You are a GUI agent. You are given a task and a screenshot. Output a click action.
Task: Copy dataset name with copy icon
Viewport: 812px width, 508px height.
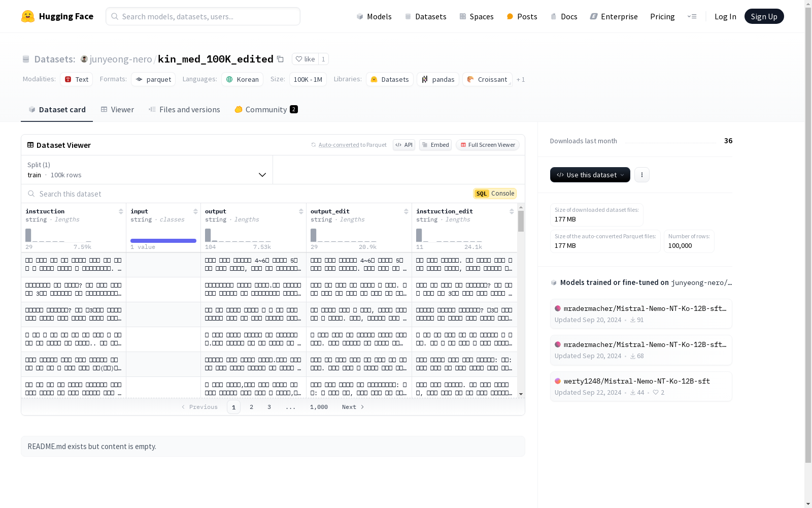coord(280,59)
